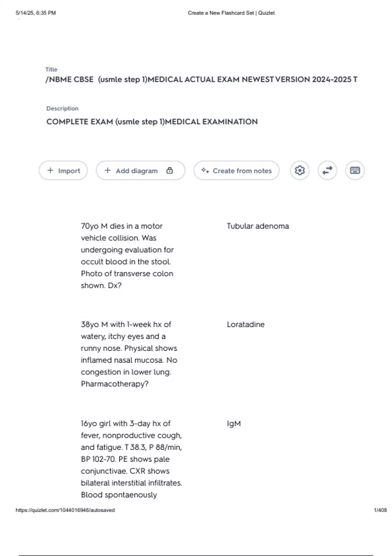Select the Loratadine definition field
392x556 pixels.
click(246, 324)
